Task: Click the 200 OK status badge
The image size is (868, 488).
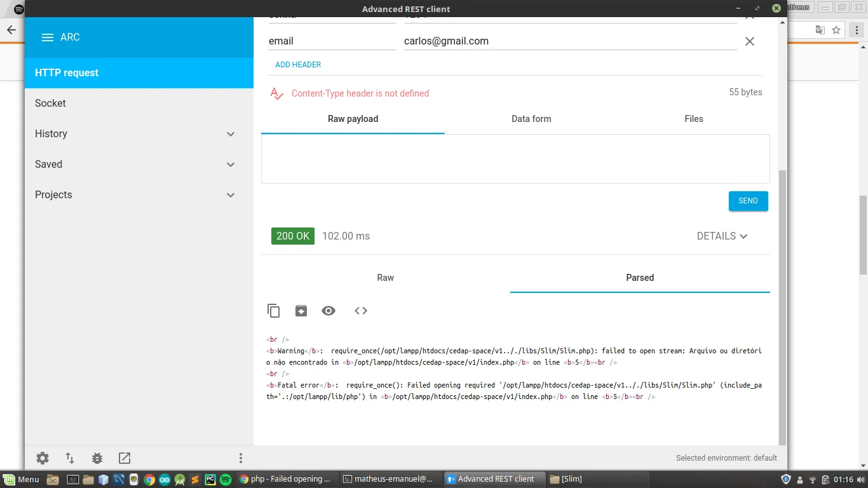Action: click(x=293, y=236)
